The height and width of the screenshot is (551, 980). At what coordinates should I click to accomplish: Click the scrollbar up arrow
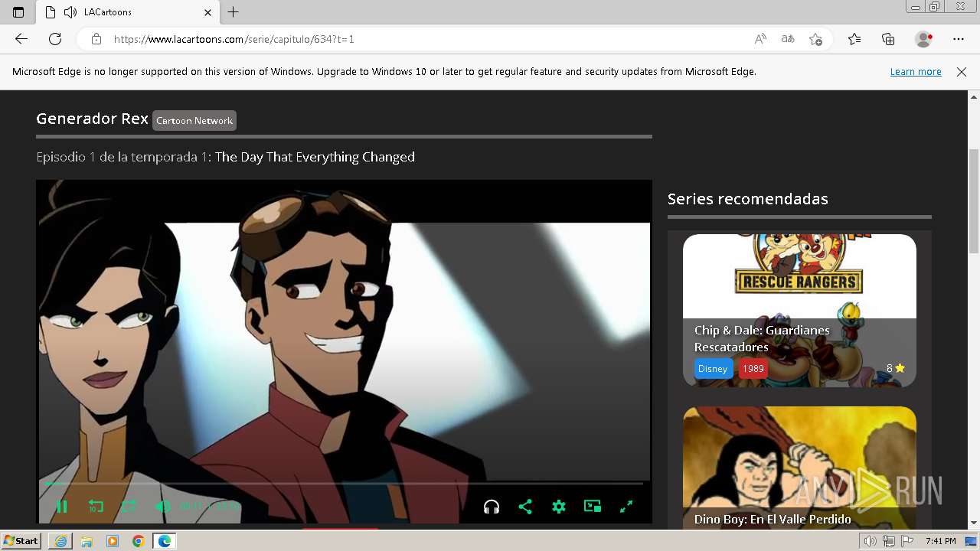tap(974, 96)
